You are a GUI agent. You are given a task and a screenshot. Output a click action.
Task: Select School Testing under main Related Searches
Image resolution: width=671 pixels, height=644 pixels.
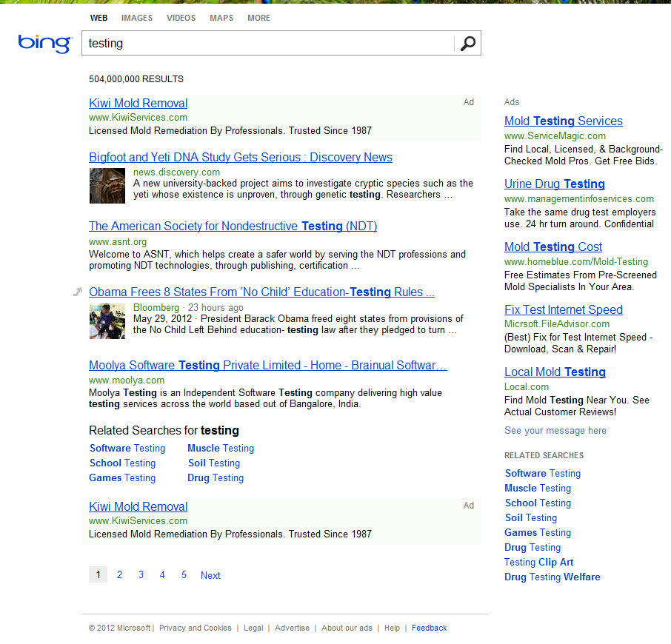[x=122, y=463]
